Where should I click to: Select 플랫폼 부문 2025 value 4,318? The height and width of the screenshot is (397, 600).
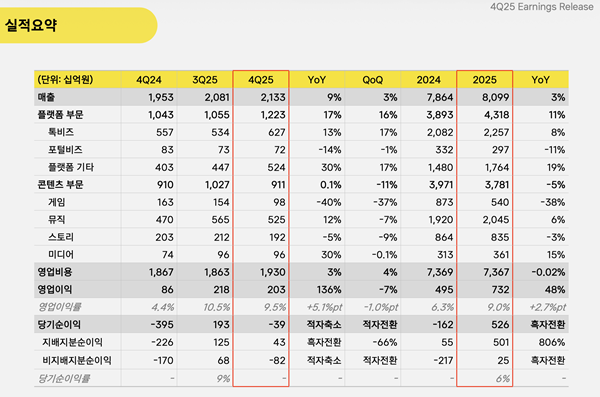[496, 115]
